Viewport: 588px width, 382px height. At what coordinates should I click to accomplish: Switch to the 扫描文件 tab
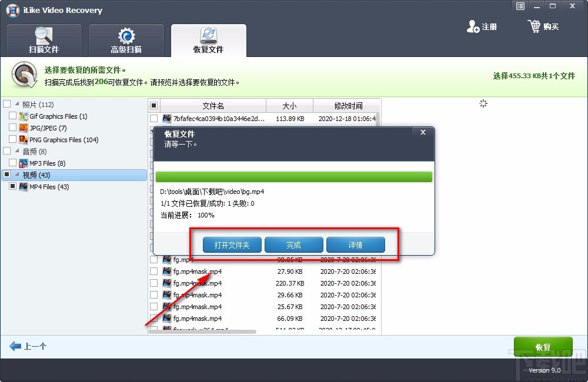pos(44,40)
